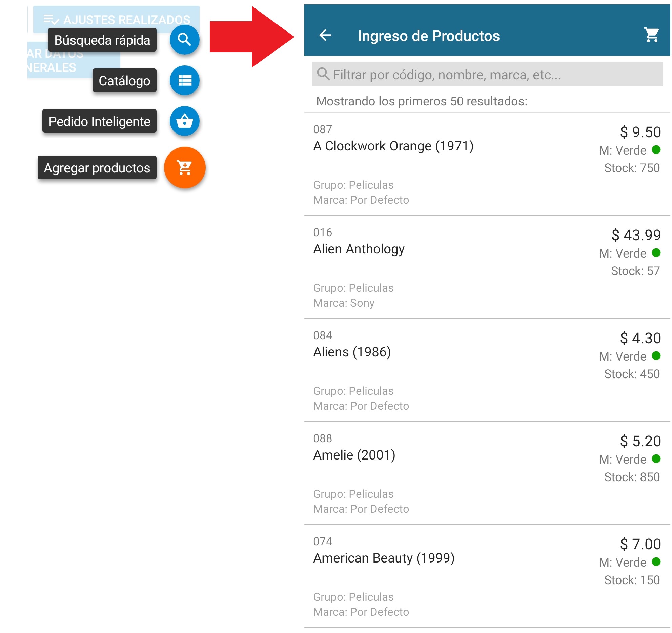Viewport: 672px width, 633px height.
Task: Click the Agregar productos label
Action: tap(97, 168)
